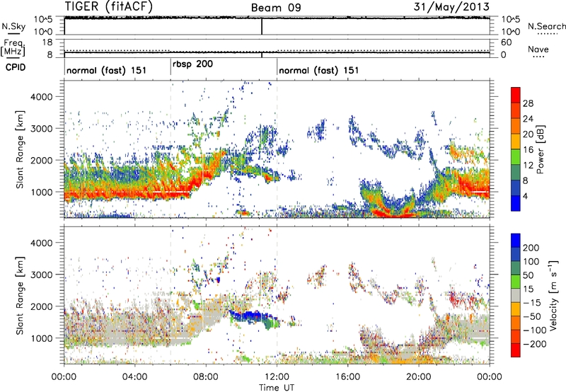This screenshot has height=392, width=566.
Task: Select the Beam 09 header label
Action: click(276, 8)
